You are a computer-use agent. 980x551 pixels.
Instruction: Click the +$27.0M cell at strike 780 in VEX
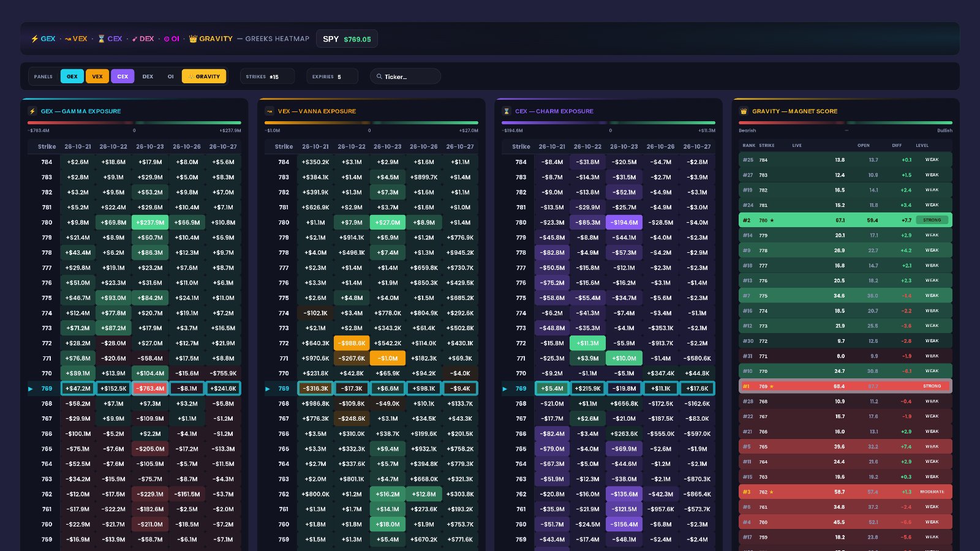click(x=388, y=223)
